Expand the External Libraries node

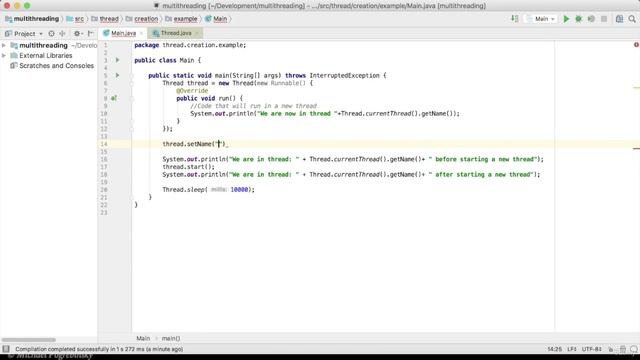pos(4,56)
